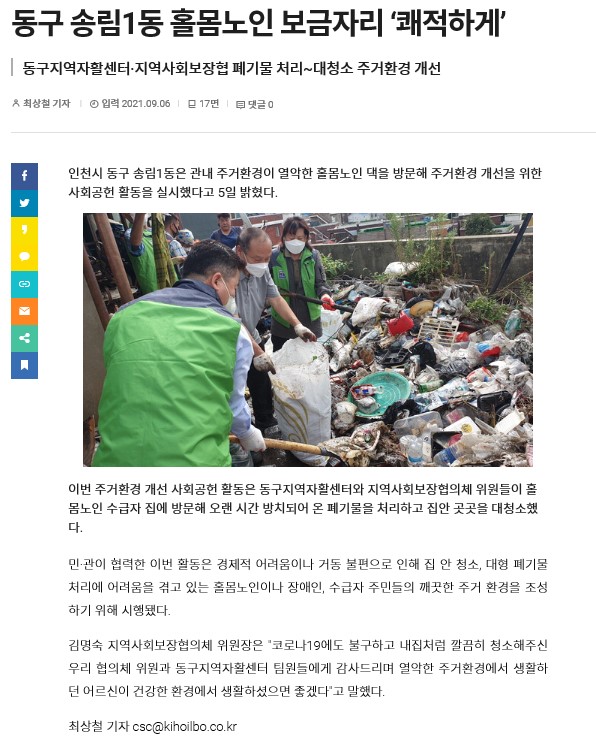Email the article using envelope icon

24,311
